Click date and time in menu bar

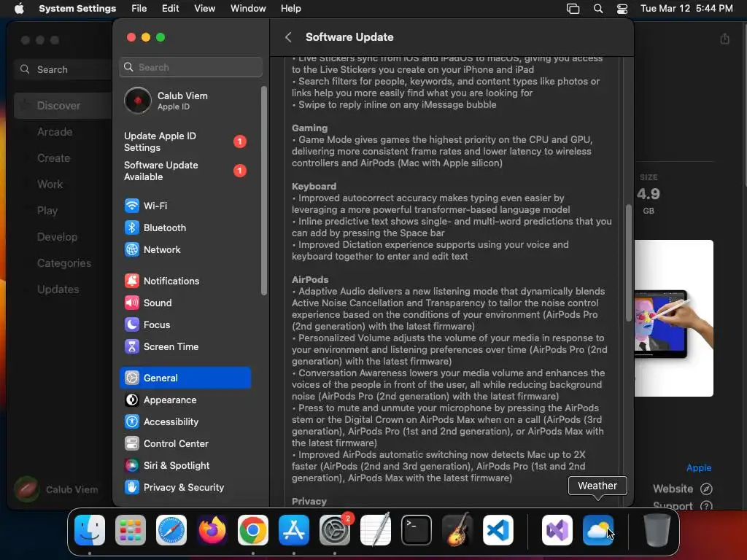[686, 9]
